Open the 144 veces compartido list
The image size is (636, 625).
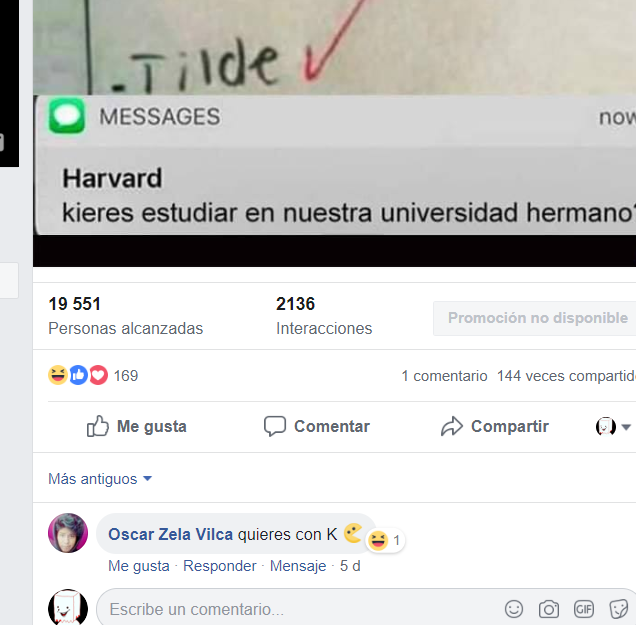[x=566, y=376]
